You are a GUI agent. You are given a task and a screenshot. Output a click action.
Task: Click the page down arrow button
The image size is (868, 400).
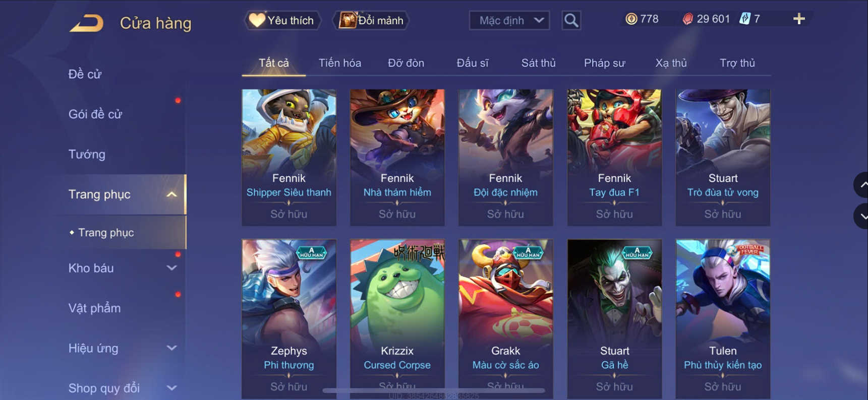[861, 216]
